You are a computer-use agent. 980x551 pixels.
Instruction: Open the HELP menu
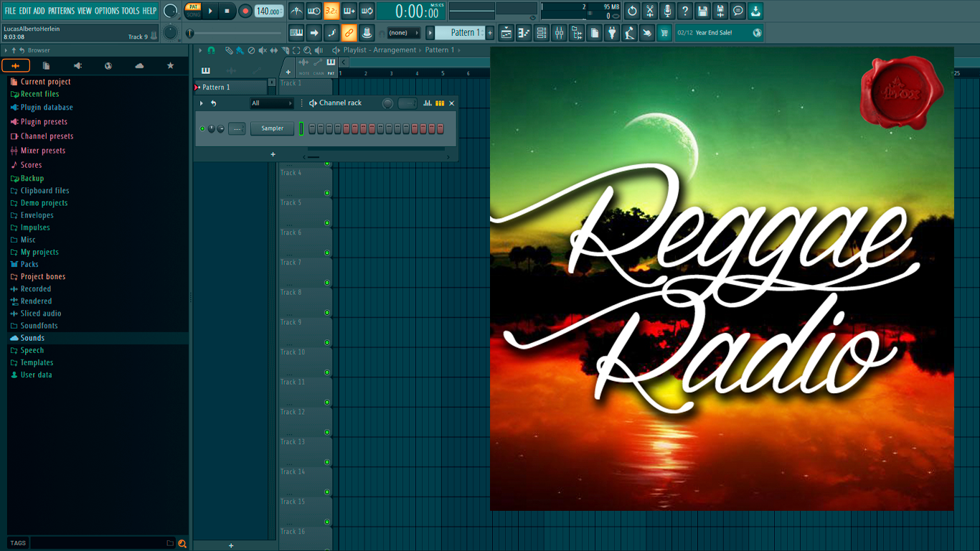pyautogui.click(x=149, y=11)
